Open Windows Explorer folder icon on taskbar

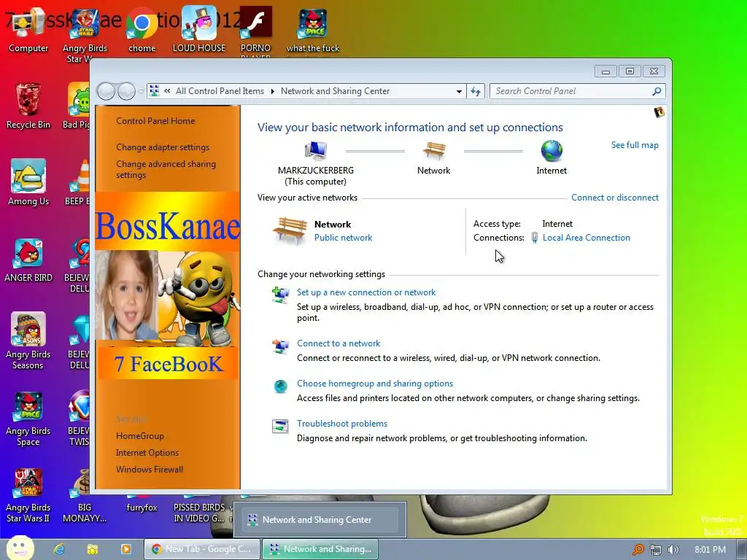93,549
